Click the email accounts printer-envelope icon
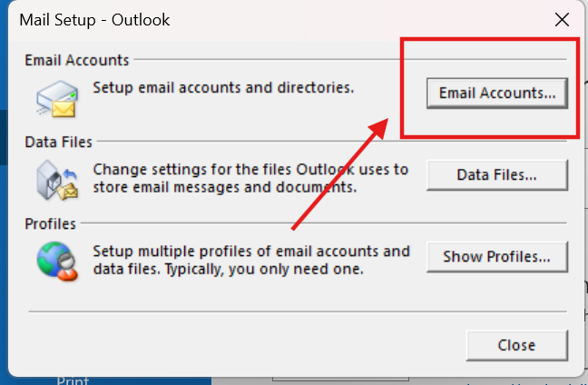588x385 pixels. click(57, 99)
